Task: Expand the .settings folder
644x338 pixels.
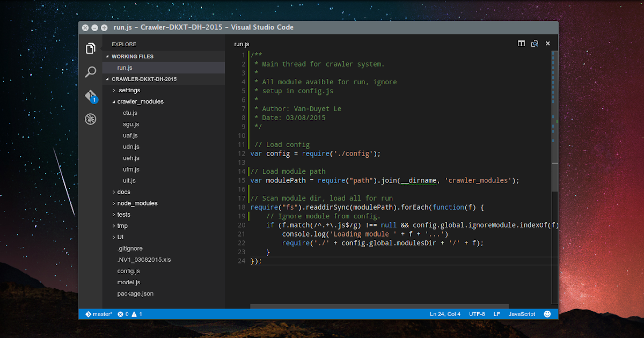Action: [129, 90]
